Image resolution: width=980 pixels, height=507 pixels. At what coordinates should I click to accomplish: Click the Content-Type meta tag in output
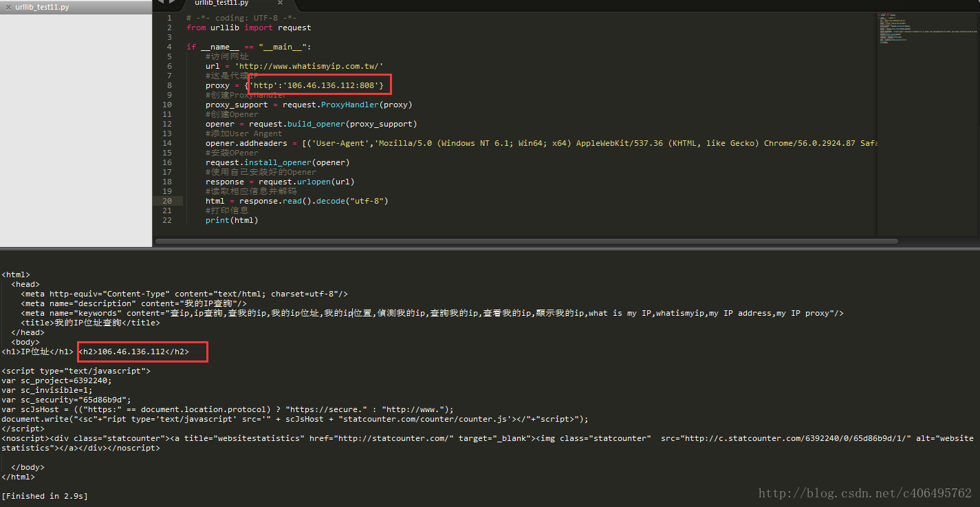coord(184,294)
